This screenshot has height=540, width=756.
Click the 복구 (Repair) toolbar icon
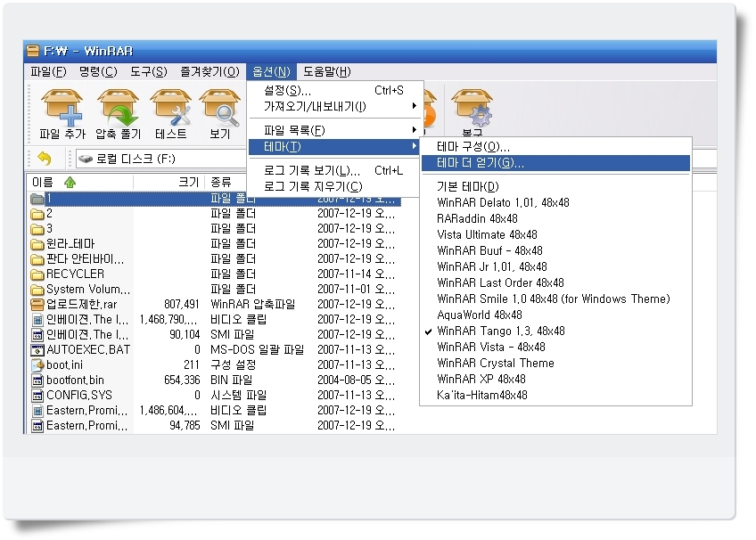point(472,109)
